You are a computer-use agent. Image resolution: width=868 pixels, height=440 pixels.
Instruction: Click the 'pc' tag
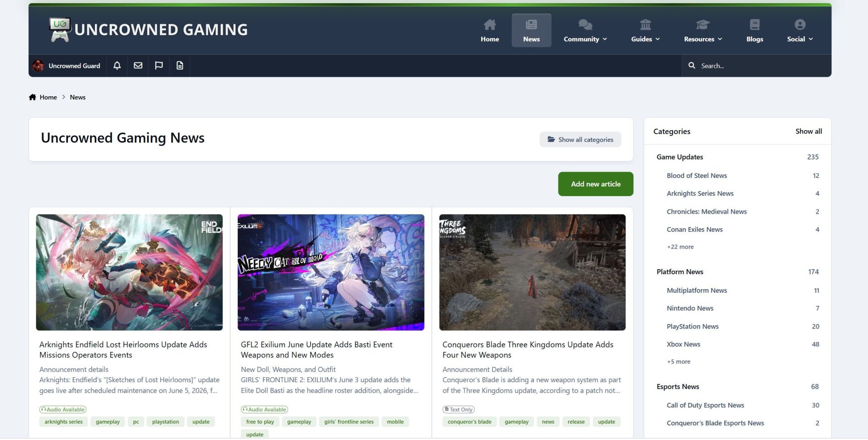tap(136, 422)
